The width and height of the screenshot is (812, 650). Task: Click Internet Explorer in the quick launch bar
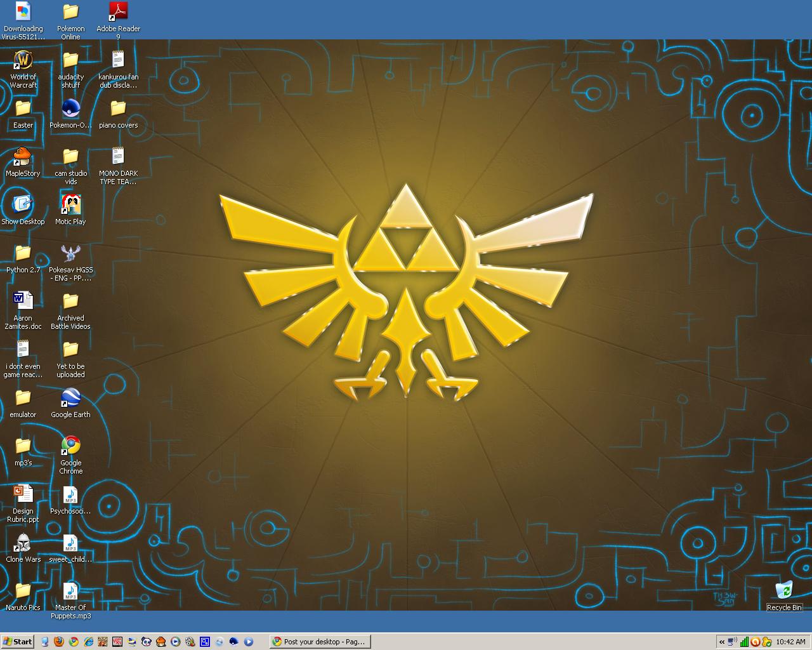(x=88, y=642)
